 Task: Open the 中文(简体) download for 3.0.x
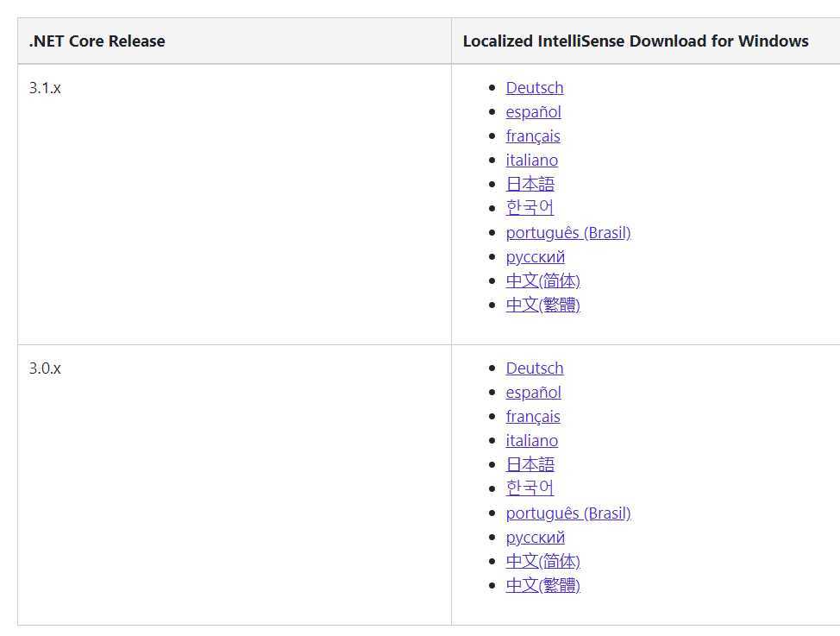pyautogui.click(x=542, y=561)
